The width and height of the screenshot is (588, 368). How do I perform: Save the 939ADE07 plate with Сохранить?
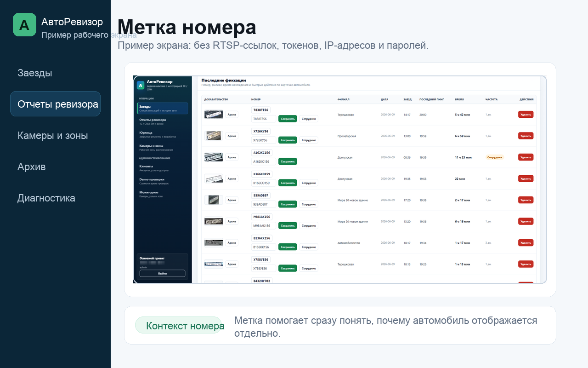click(x=288, y=204)
